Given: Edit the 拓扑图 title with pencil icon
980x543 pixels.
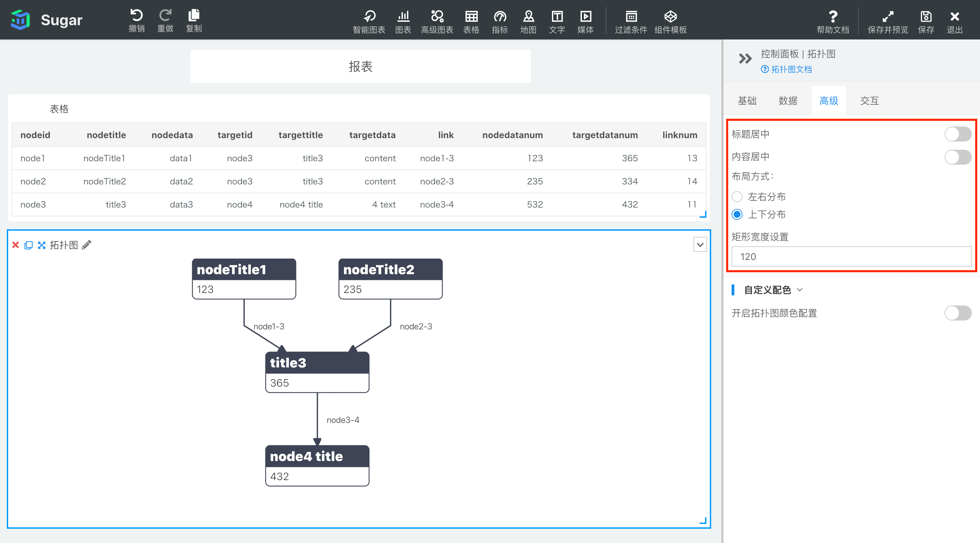Looking at the screenshot, I should click(x=87, y=245).
